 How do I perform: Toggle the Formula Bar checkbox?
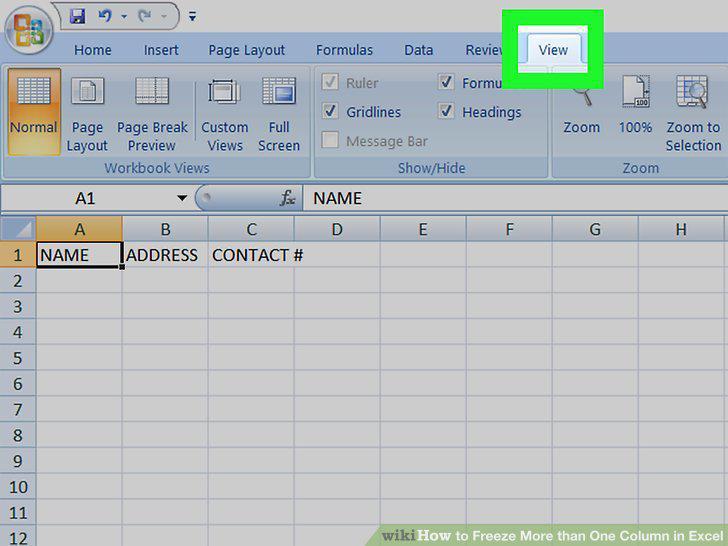446,82
